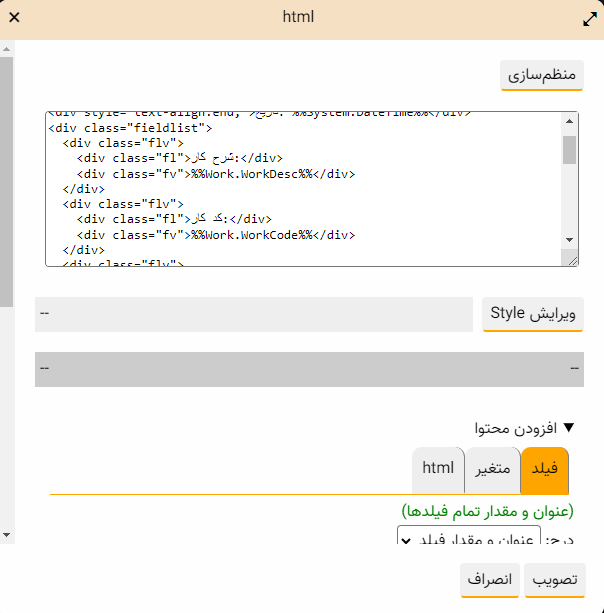Screen dimensions: 604x613
Task: Click the dialog's left scrollbar down arrow
Action: coord(6,535)
